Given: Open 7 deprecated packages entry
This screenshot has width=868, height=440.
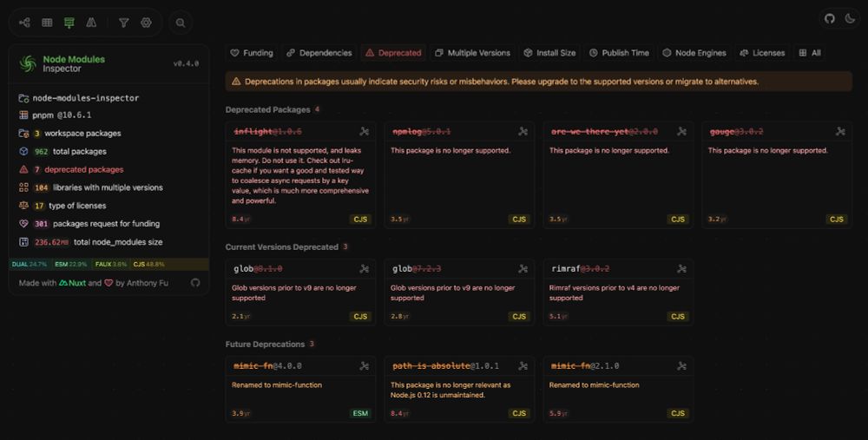Looking at the screenshot, I should [x=71, y=170].
